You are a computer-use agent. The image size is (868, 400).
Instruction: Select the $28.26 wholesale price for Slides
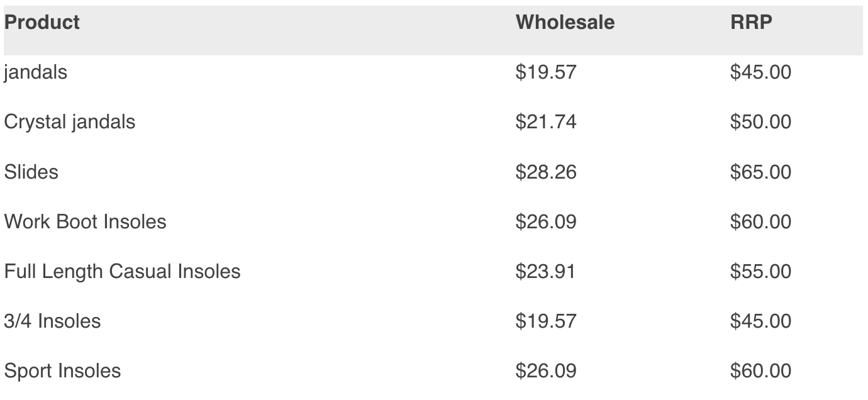546,172
